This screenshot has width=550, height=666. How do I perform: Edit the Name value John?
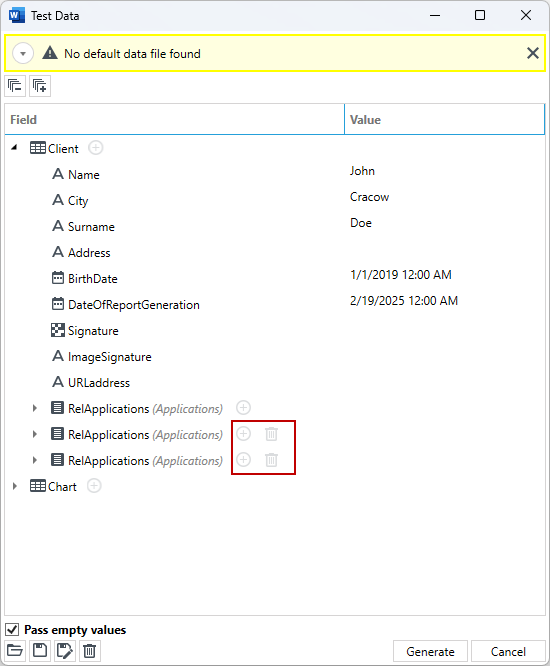click(x=362, y=171)
